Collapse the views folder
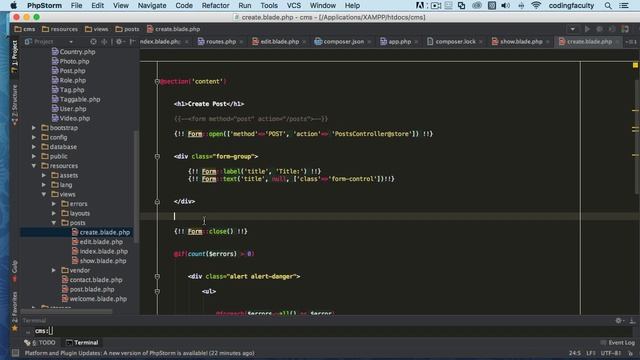640x360 pixels. [x=44, y=194]
